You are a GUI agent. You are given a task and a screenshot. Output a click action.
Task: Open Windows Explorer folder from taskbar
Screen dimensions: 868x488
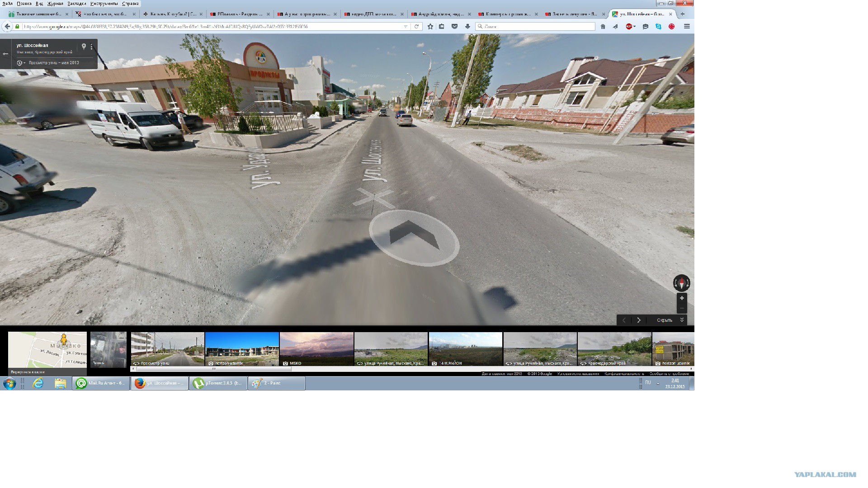(x=60, y=383)
